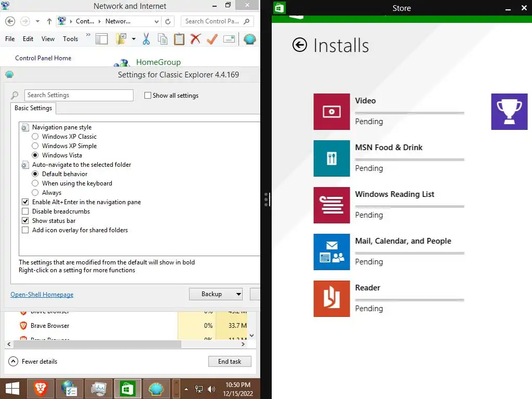Open Brave browser from the taskbar
The height and width of the screenshot is (399, 532).
click(41, 389)
